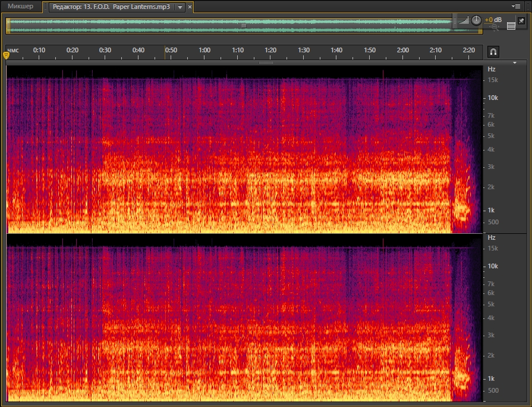Click the чмс time format label
This screenshot has width=532, height=407.
[12, 50]
